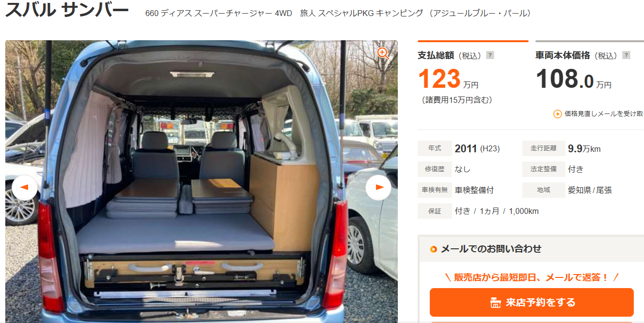Click the 123万円 total price figure
The height and width of the screenshot is (323, 644).
(x=448, y=79)
